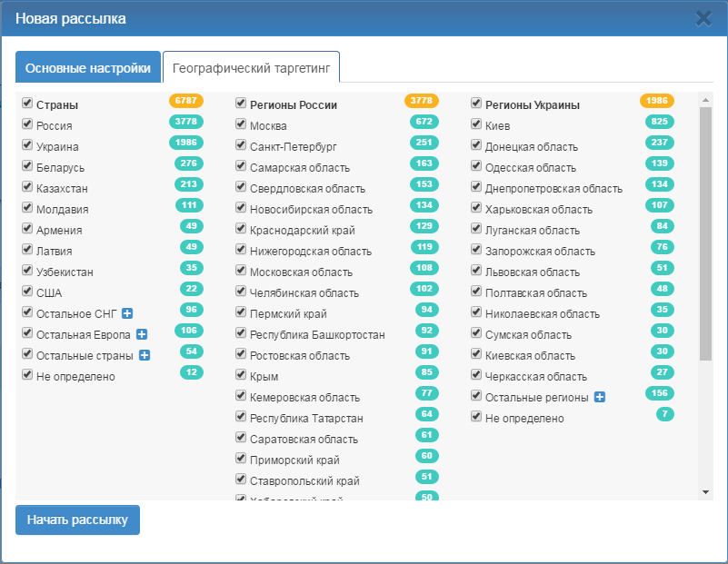Select the Географический таргетинг tab
The height and width of the screenshot is (564, 728).
click(251, 67)
